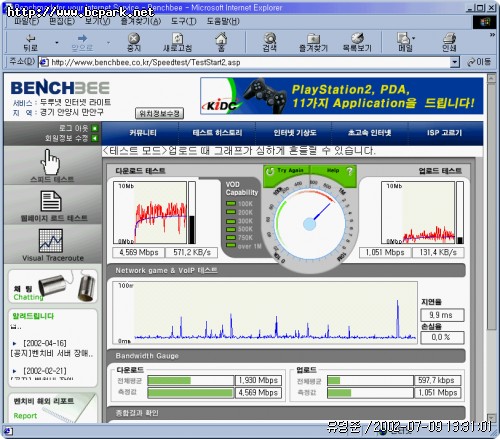This screenshot has width=500, height=439.
Task: Switch to the 인터넷 기상도 tab
Action: pyautogui.click(x=295, y=133)
